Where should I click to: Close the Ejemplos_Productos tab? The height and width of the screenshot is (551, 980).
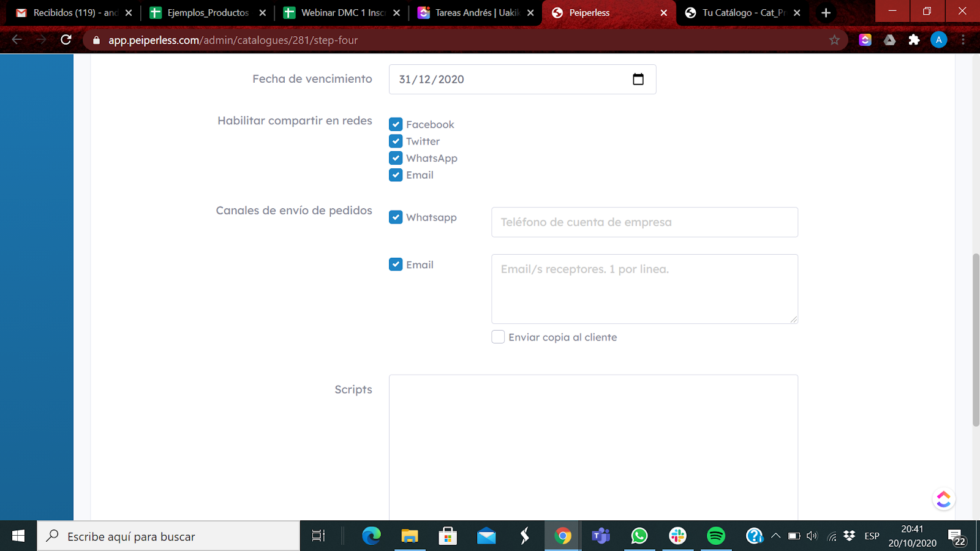click(x=263, y=13)
